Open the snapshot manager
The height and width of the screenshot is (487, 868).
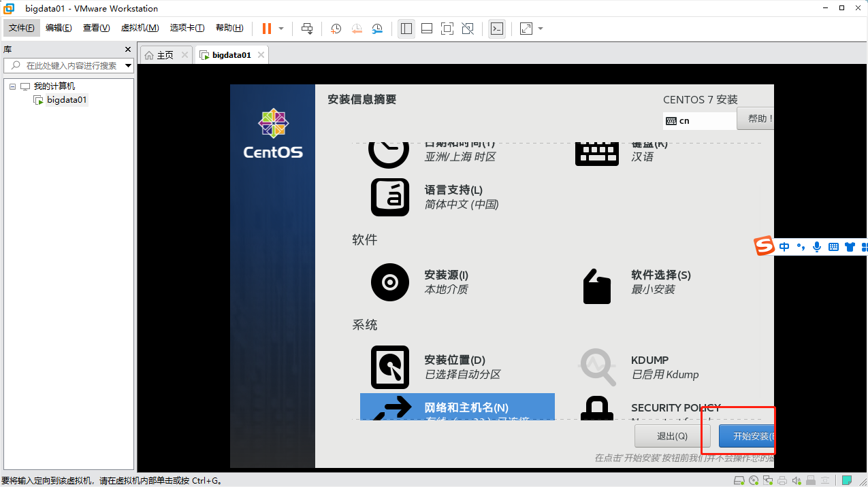click(377, 29)
